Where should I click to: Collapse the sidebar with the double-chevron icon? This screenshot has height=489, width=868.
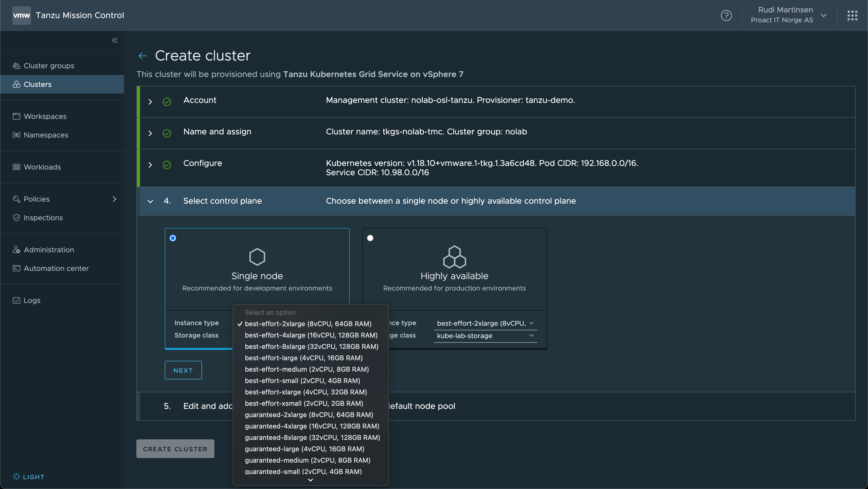pyautogui.click(x=115, y=40)
